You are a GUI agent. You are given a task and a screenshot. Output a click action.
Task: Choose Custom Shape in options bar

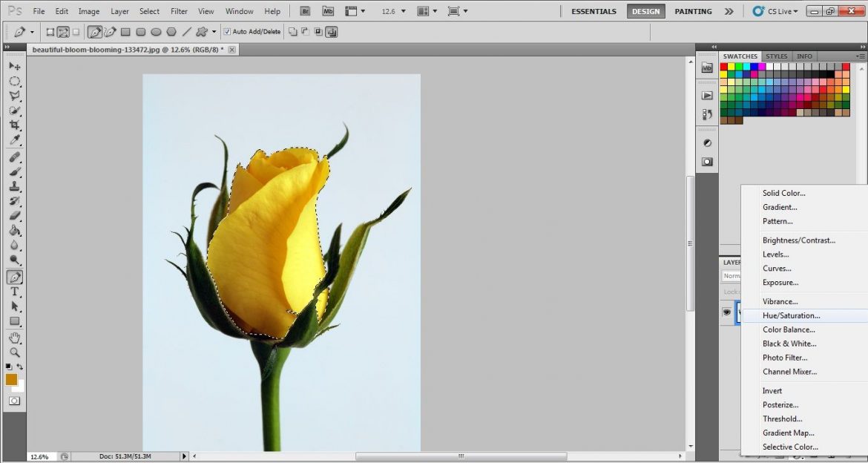point(202,32)
